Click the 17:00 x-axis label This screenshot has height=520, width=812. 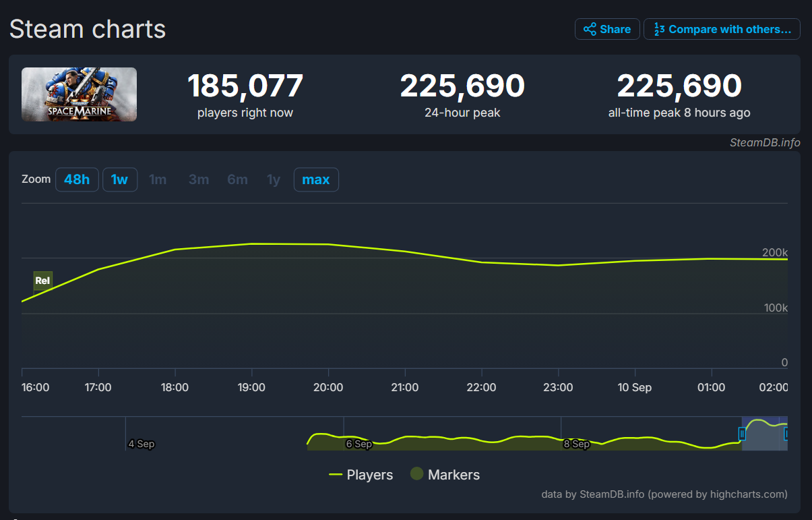point(98,387)
